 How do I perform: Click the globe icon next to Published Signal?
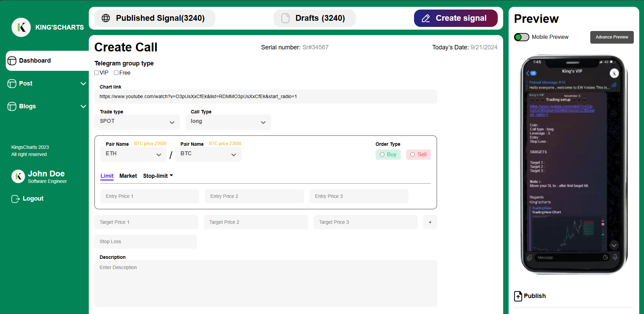[x=105, y=18]
